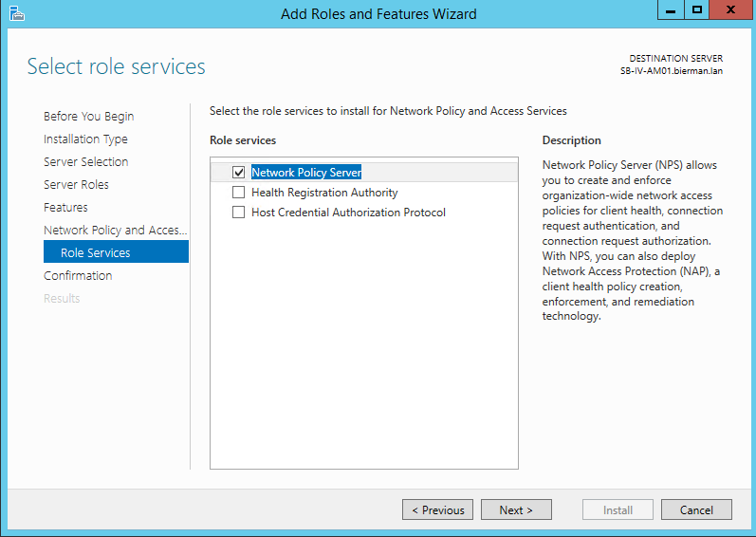Go to the Server Roles step
This screenshot has height=537, width=756.
click(76, 184)
